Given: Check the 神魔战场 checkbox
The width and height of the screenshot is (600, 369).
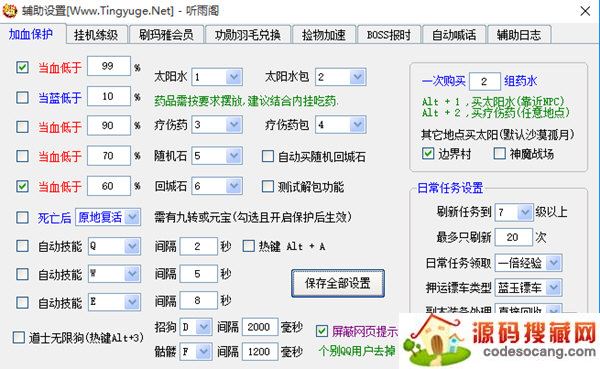Looking at the screenshot, I should 499,153.
